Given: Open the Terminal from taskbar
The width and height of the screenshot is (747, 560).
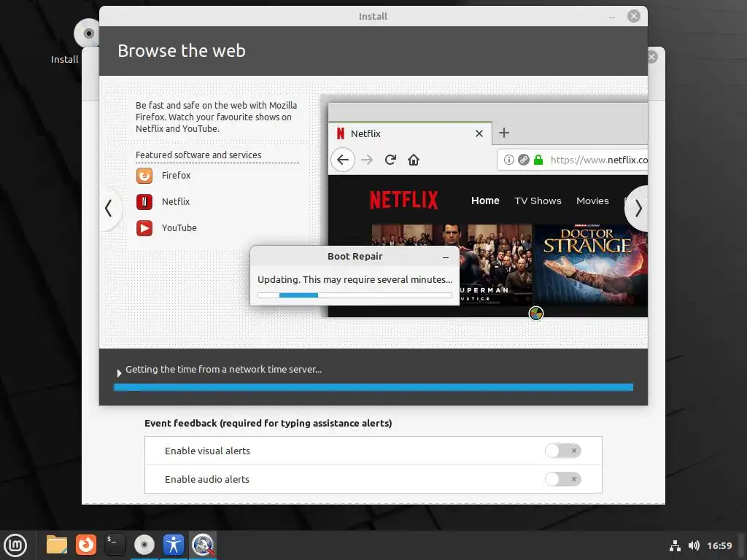Looking at the screenshot, I should coord(115,545).
